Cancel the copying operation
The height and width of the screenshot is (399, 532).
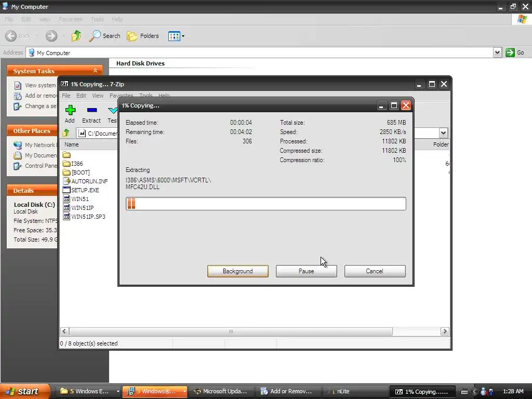[x=375, y=271]
